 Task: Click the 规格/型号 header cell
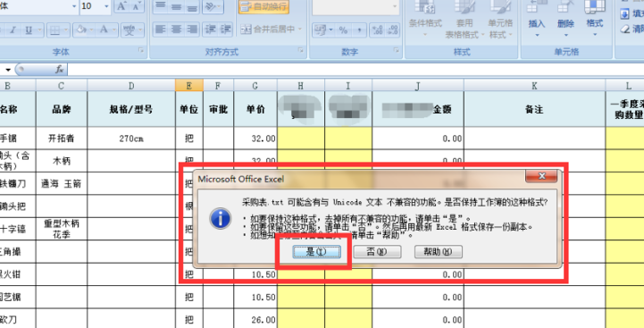coord(131,109)
